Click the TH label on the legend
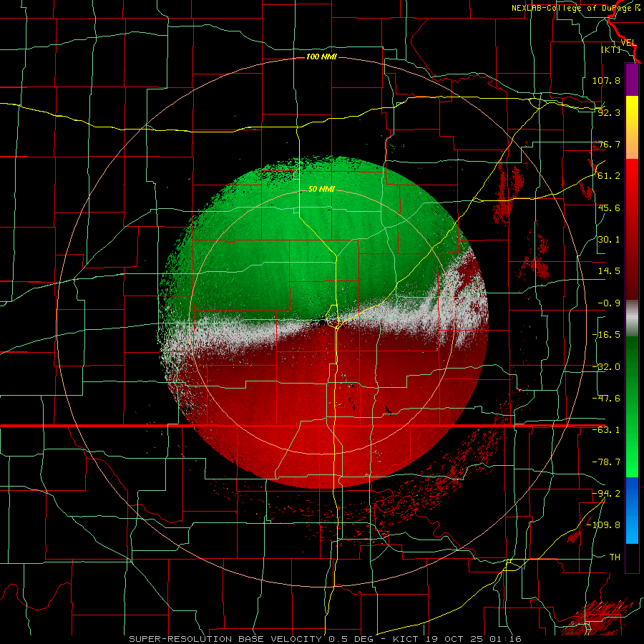 coord(615,557)
